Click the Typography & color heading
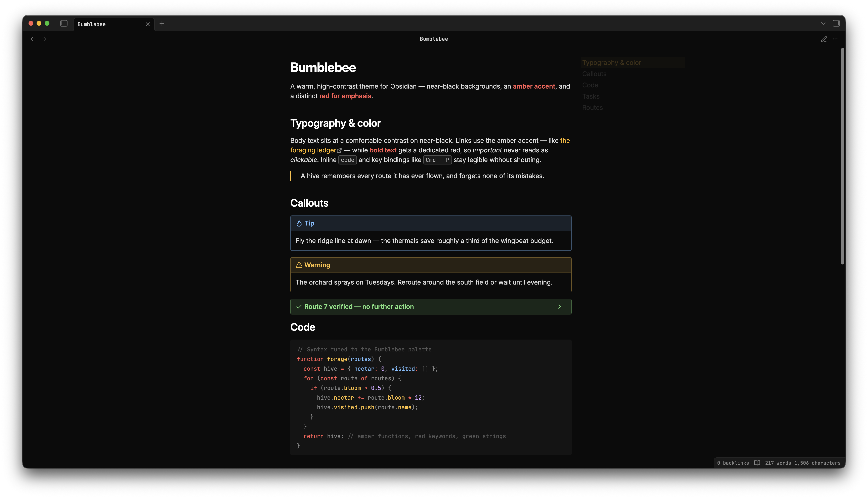The width and height of the screenshot is (868, 498). point(335,123)
